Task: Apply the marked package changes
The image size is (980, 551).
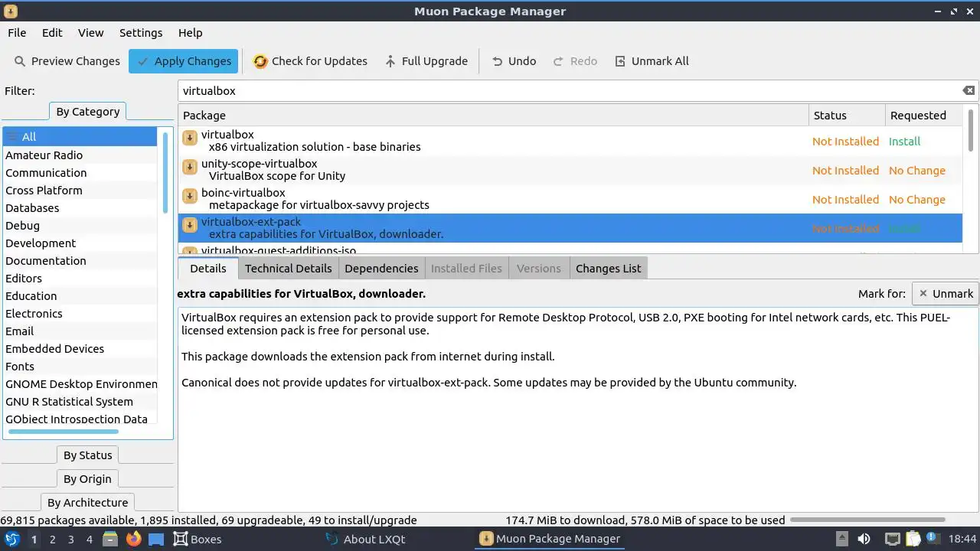Action: 183,61
